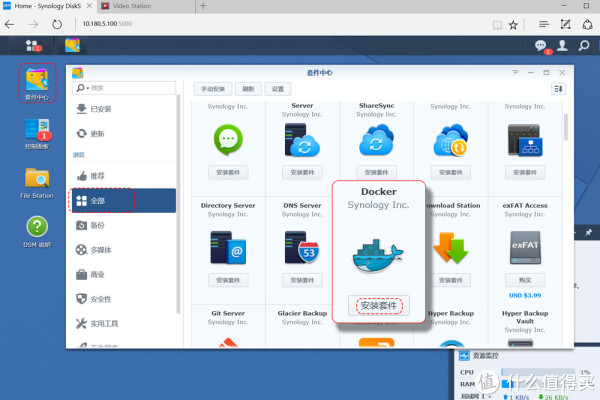Install the Download Station package

[x=451, y=280]
